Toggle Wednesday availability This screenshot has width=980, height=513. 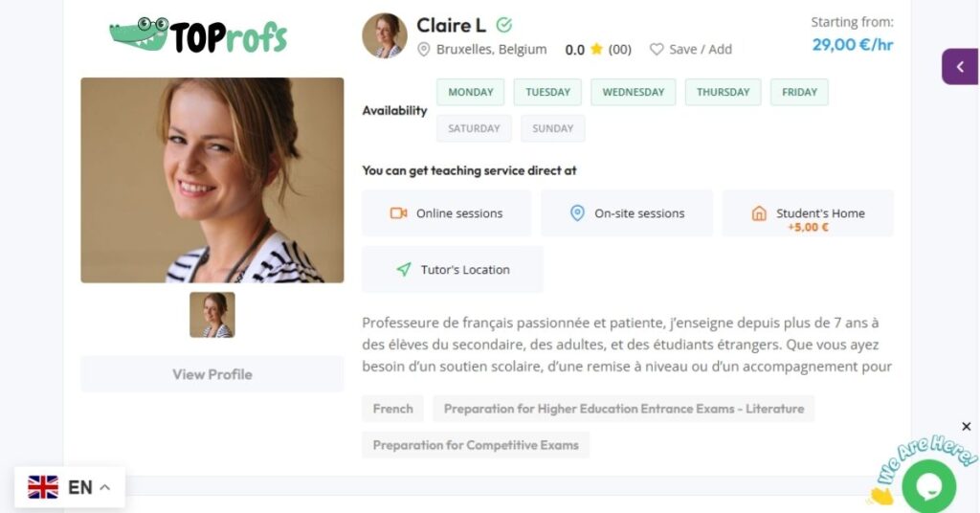(x=633, y=92)
